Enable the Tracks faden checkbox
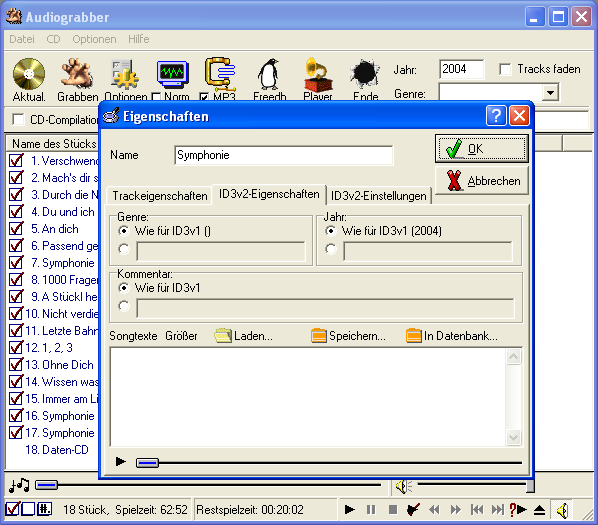Viewport: 598px width, 525px height. [505, 69]
